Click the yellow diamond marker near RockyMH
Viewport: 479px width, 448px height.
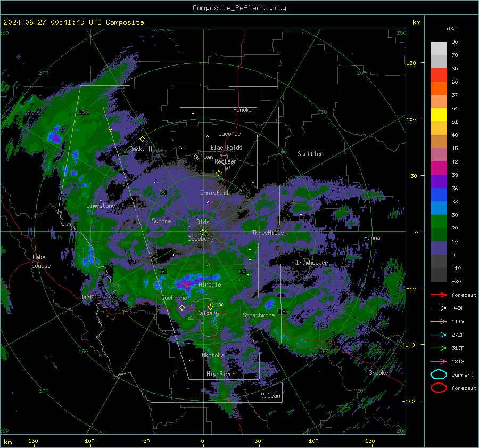pyautogui.click(x=142, y=139)
